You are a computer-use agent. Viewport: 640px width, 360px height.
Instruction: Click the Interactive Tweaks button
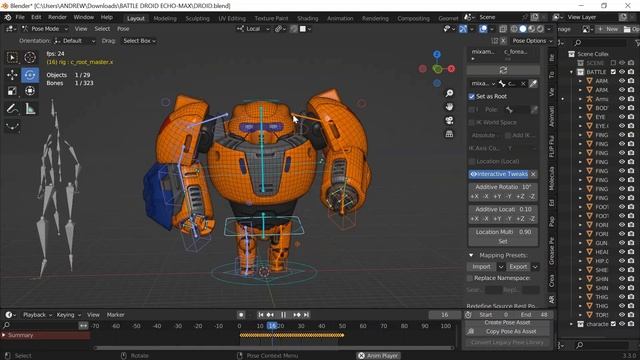[x=499, y=174]
